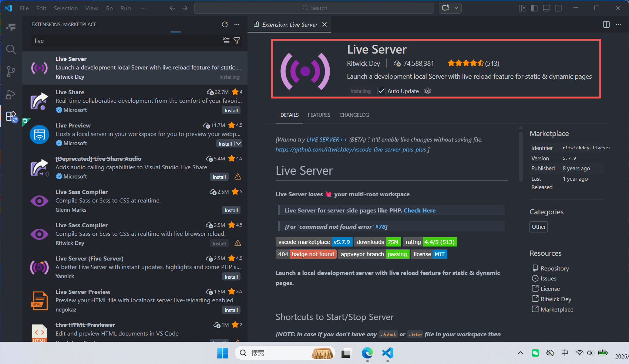Clear extensions search results
The image size is (629, 364).
point(226,41)
